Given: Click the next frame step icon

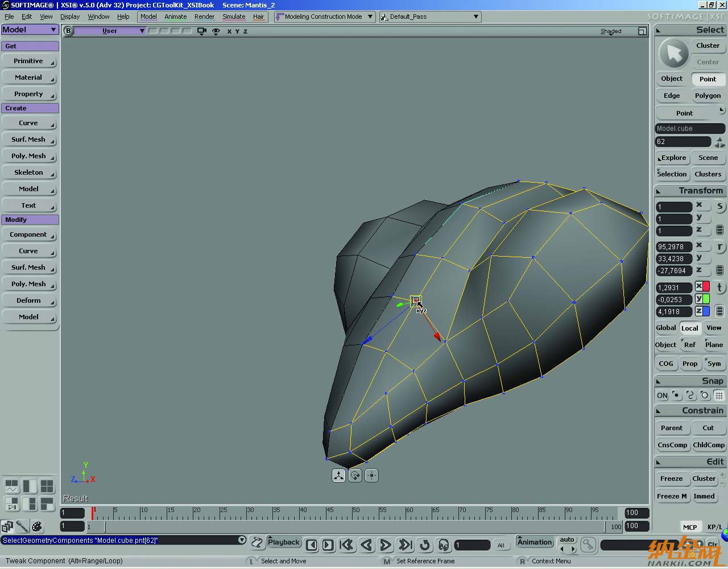Looking at the screenshot, I should pos(328,545).
